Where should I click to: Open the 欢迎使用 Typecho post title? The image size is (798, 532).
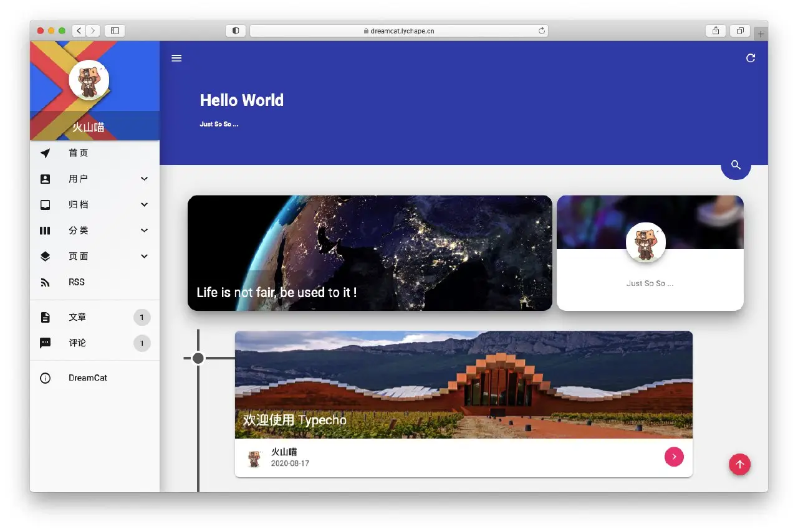click(x=294, y=420)
